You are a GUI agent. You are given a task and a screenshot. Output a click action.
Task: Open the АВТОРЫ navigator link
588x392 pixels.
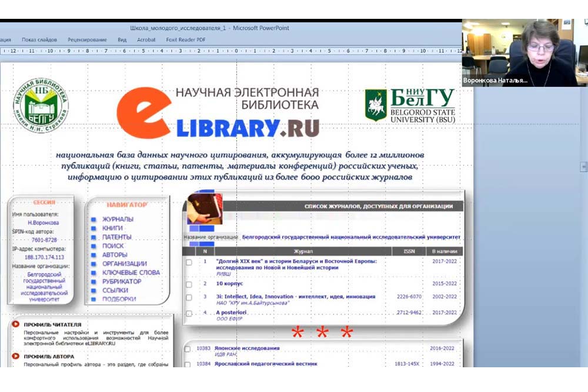[x=114, y=255]
